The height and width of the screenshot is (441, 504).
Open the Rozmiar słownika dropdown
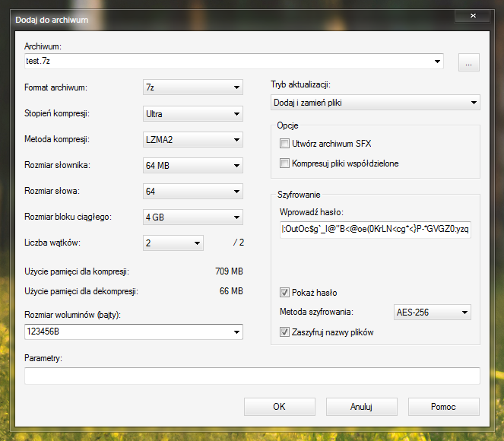[193, 166]
